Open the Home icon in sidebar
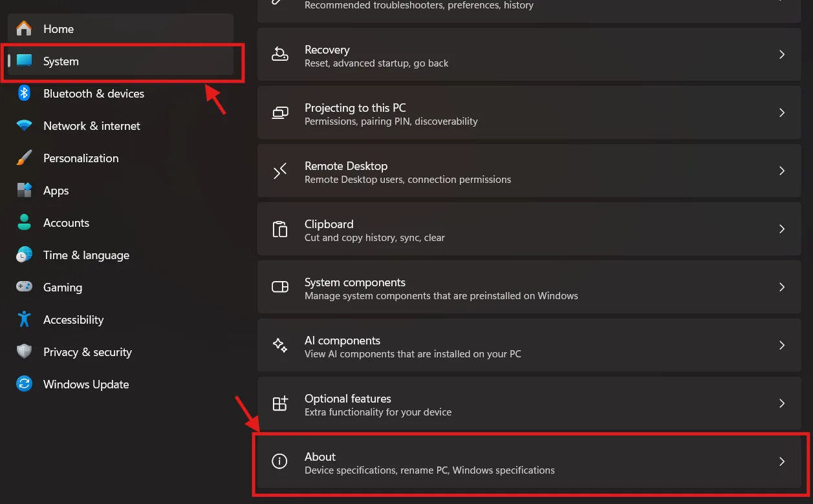This screenshot has height=504, width=813. (24, 28)
